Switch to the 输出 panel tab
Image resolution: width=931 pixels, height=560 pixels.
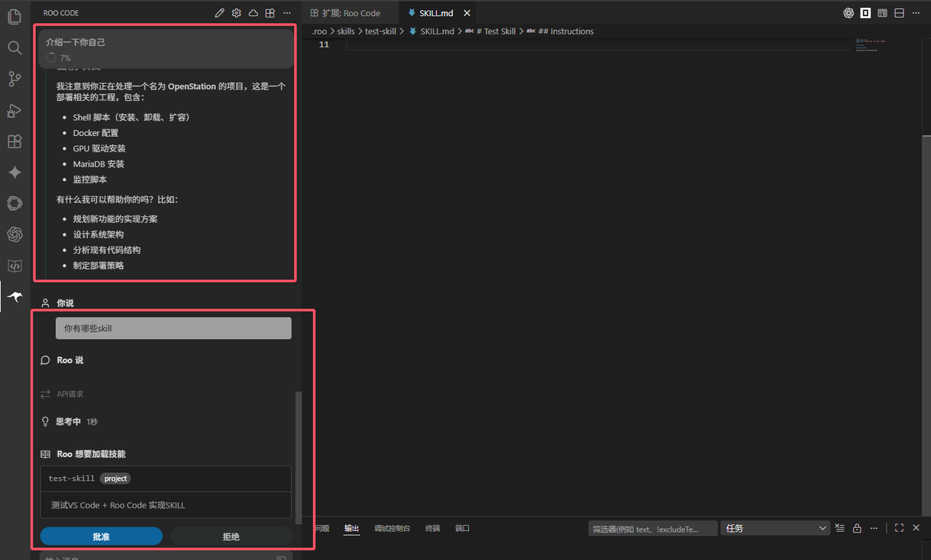(352, 528)
